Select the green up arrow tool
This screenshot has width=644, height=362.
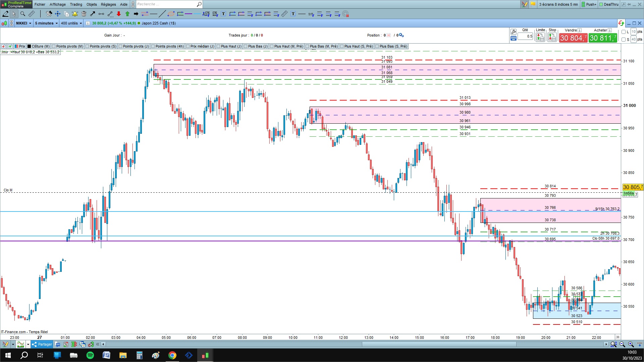point(127,14)
